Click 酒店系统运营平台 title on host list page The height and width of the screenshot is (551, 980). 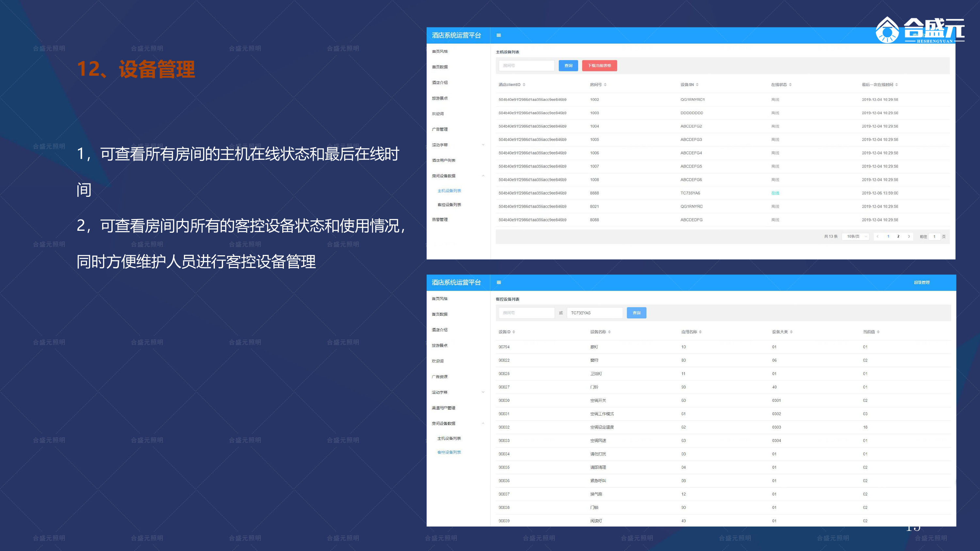pyautogui.click(x=457, y=35)
